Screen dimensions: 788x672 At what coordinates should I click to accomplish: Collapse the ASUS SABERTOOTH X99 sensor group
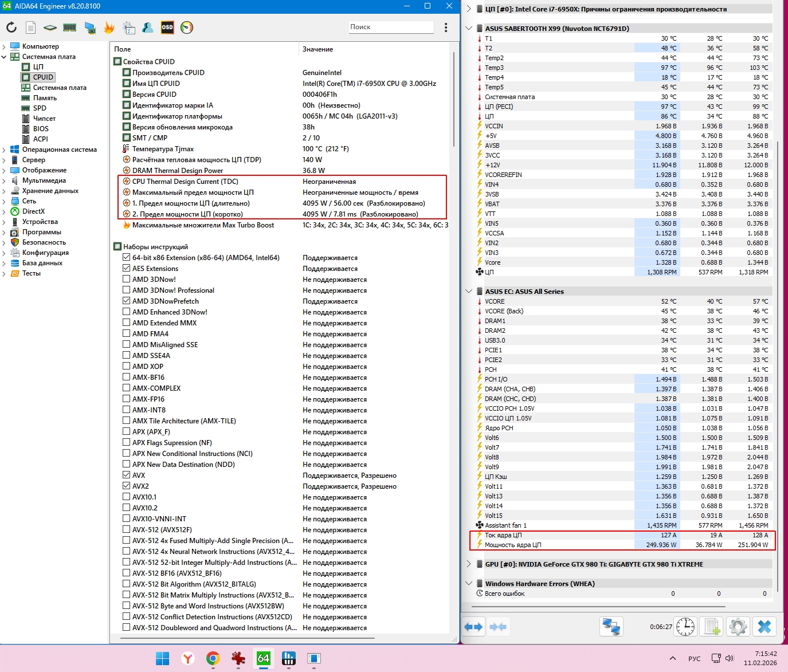tap(469, 28)
